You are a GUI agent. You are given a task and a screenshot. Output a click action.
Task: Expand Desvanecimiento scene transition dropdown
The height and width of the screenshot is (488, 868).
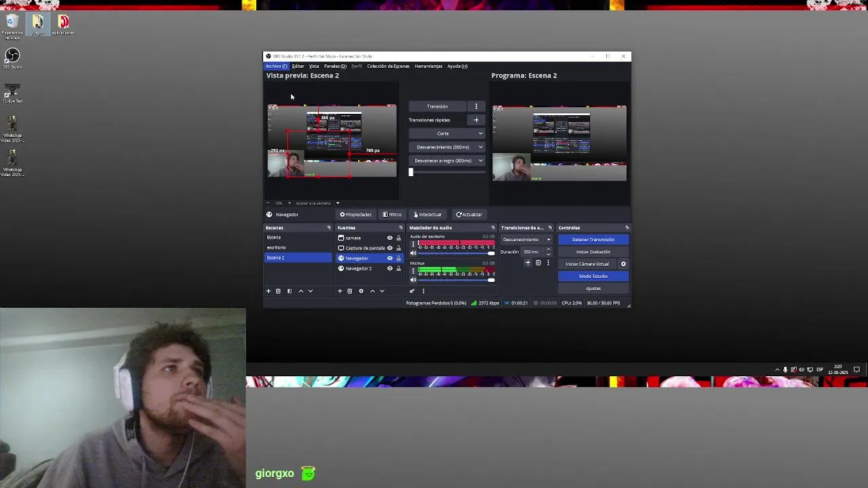pyautogui.click(x=527, y=239)
